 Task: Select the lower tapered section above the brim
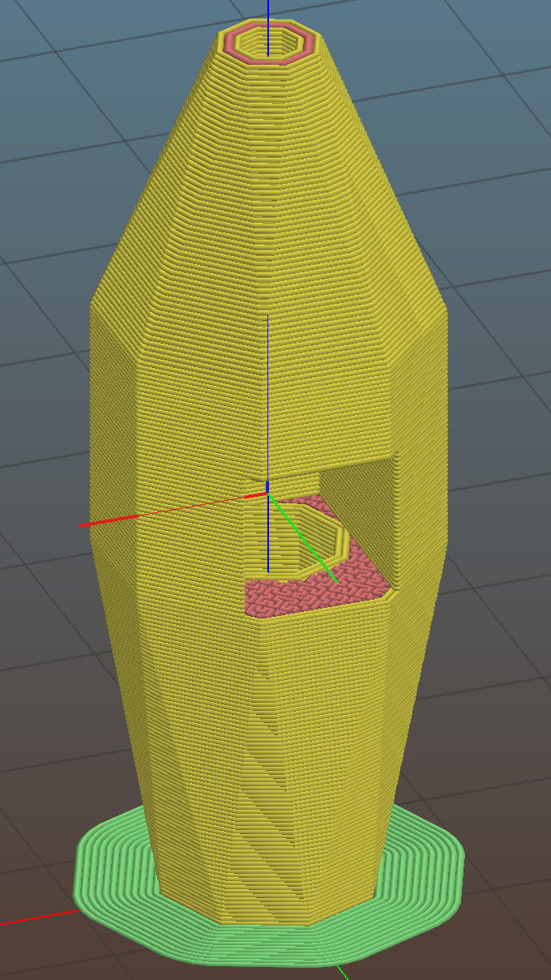[x=203, y=770]
